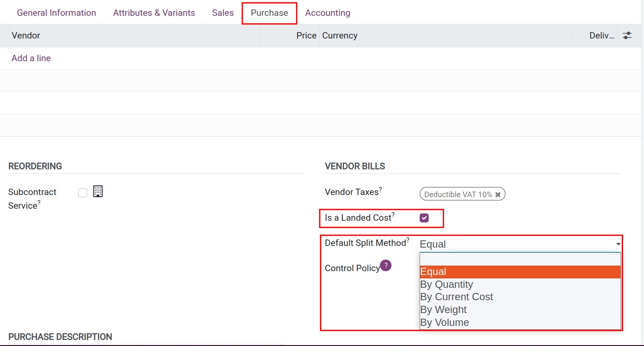The image size is (644, 346).
Task: Open the optional columns settings icon
Action: click(627, 36)
